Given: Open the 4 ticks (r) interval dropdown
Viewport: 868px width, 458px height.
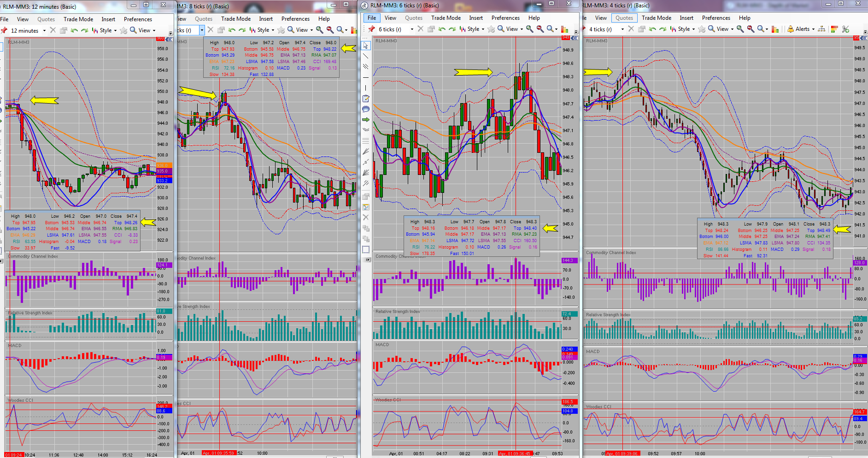Looking at the screenshot, I should tap(622, 29).
